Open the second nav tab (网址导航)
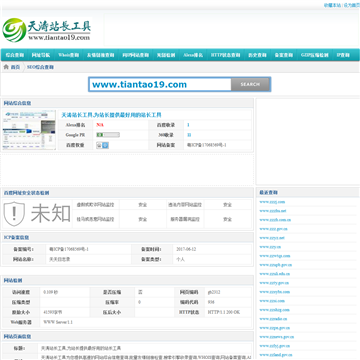Viewport: 360px width, 360px height. tap(41, 55)
